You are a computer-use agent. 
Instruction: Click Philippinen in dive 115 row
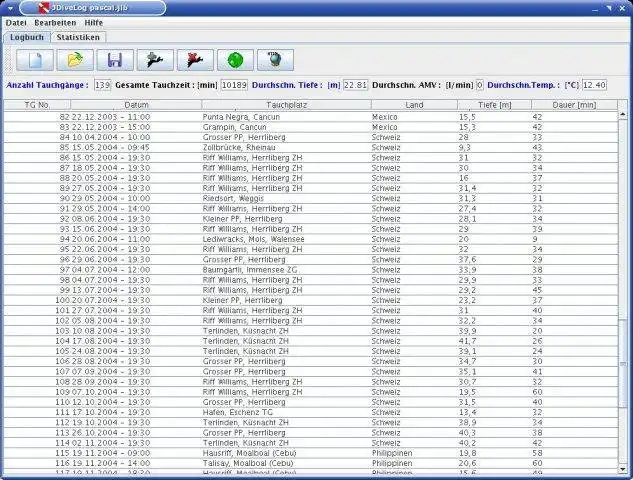[392, 453]
